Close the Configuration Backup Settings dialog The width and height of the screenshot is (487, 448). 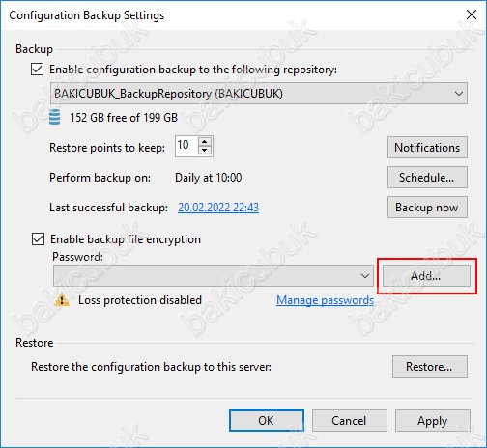[472, 14]
